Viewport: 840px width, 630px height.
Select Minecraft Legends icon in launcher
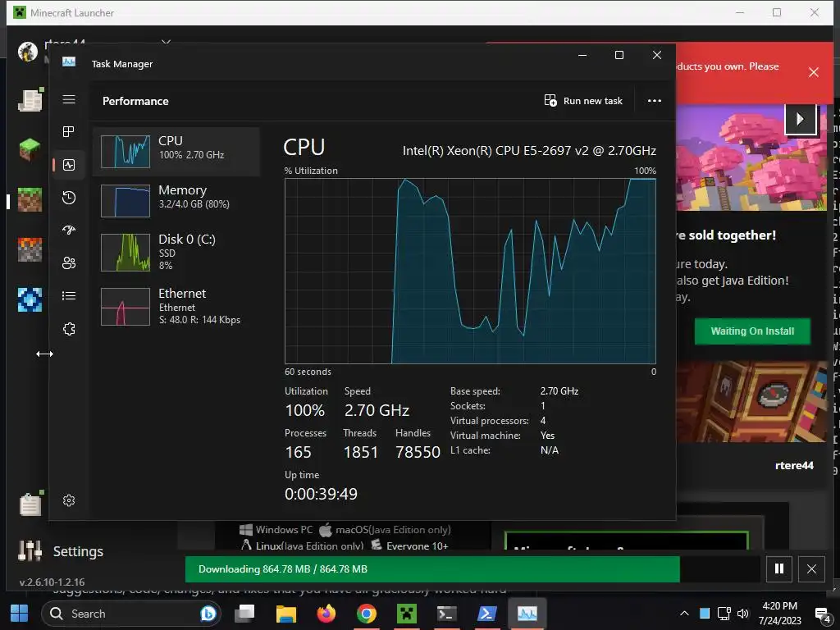[x=30, y=299]
